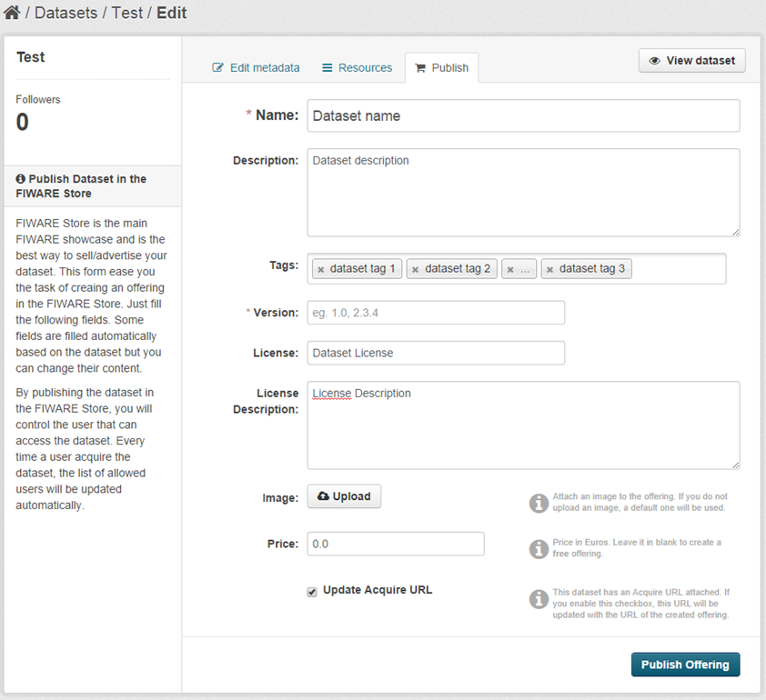Click the View dataset button

(x=691, y=61)
